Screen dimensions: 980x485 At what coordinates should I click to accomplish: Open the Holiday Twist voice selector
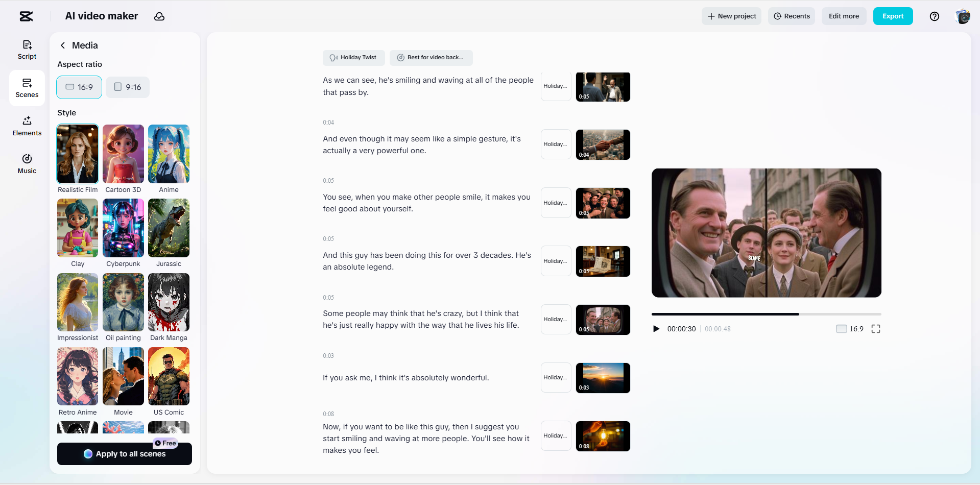tap(353, 58)
